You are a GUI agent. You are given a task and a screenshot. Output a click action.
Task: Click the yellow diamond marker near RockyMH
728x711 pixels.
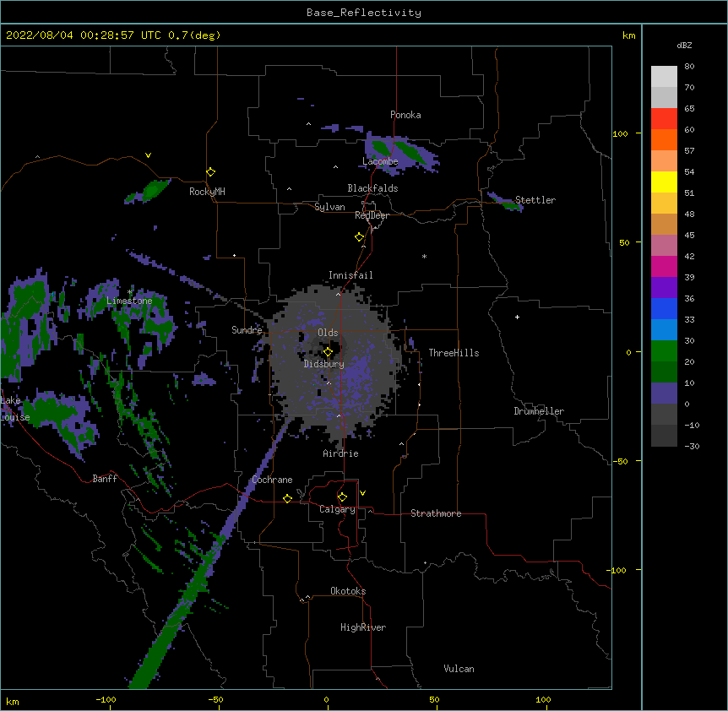(210, 172)
